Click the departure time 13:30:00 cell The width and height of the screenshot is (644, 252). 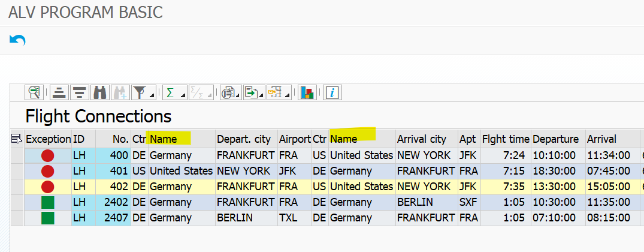tap(558, 187)
